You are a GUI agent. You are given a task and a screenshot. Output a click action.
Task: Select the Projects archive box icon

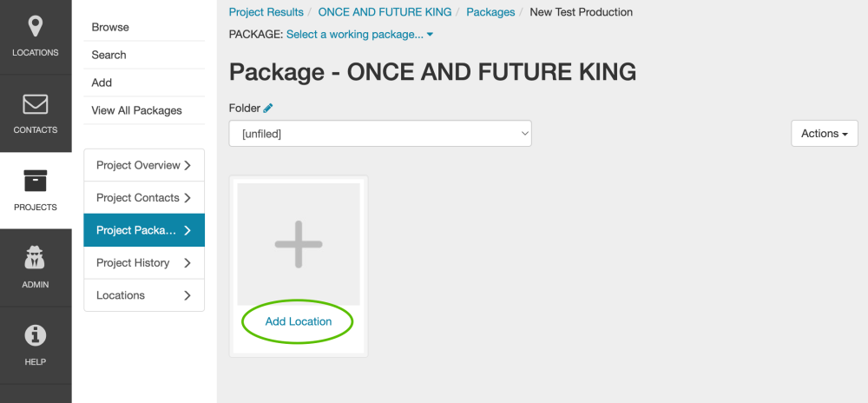click(x=35, y=182)
